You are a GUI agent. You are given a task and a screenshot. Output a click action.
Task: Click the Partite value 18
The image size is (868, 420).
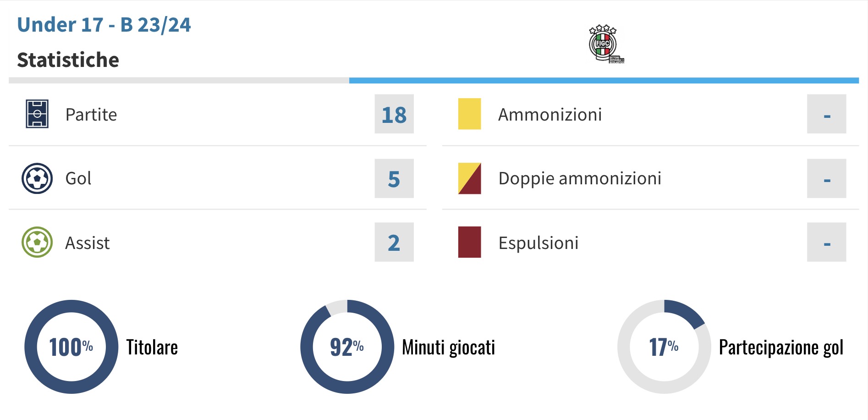coord(394,114)
